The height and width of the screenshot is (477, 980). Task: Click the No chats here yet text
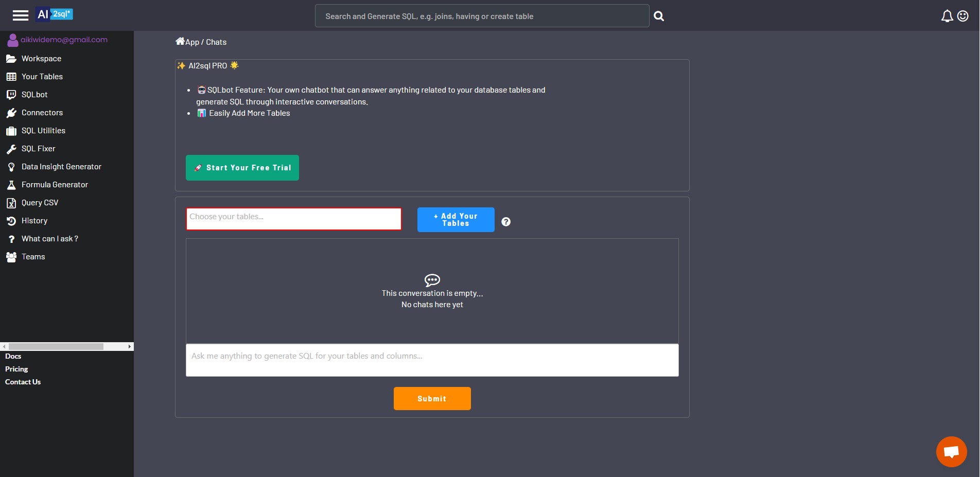(432, 305)
